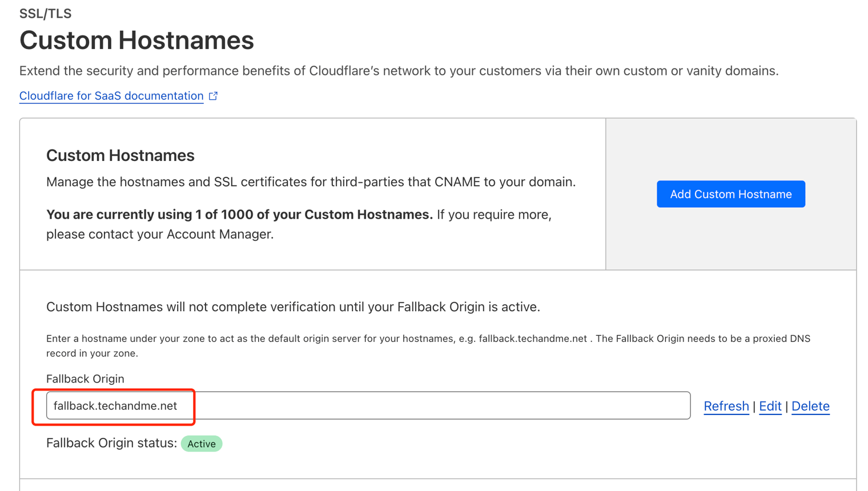Click the Add Custom Hostname button
This screenshot has height=491, width=868.
(x=730, y=194)
